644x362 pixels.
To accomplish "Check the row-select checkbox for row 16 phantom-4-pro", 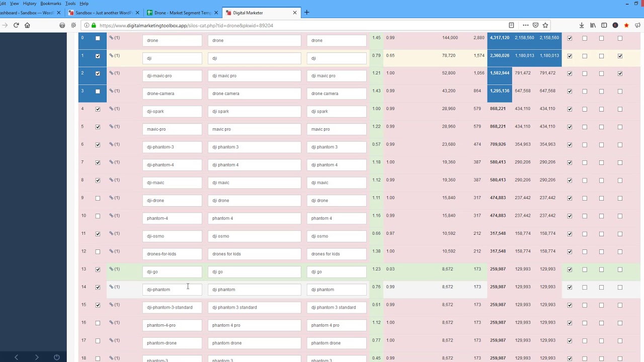I will click(98, 323).
